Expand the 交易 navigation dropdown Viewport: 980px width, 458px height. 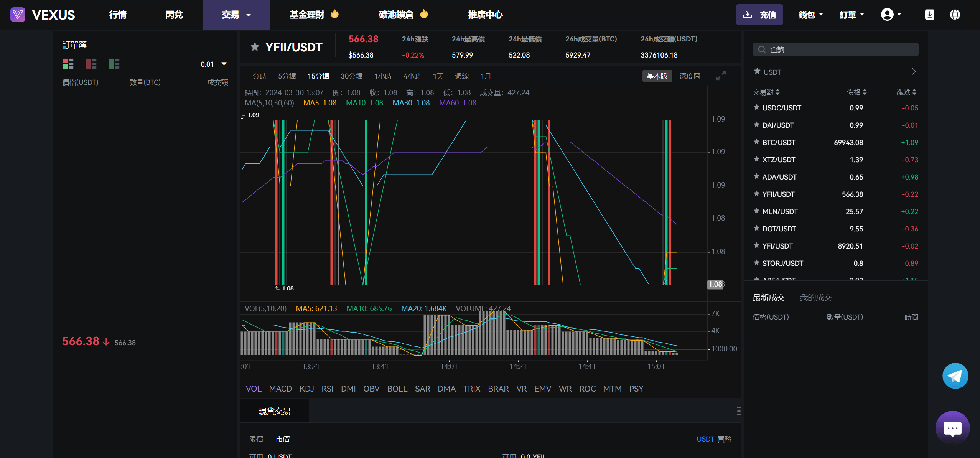click(236, 15)
